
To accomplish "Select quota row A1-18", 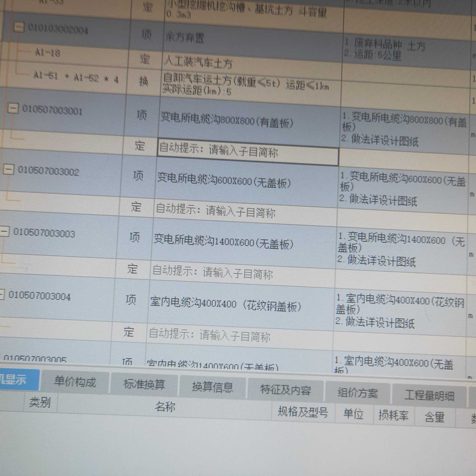I will point(48,52).
